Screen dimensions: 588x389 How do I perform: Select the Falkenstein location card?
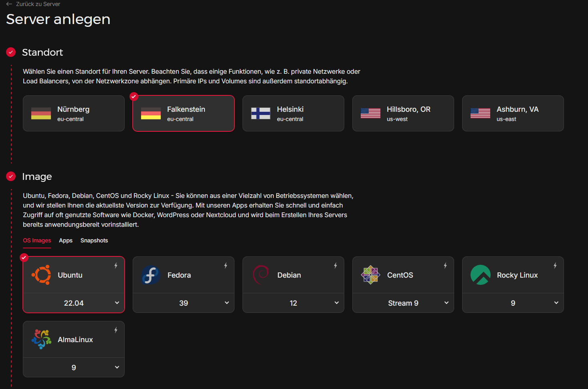coord(184,113)
